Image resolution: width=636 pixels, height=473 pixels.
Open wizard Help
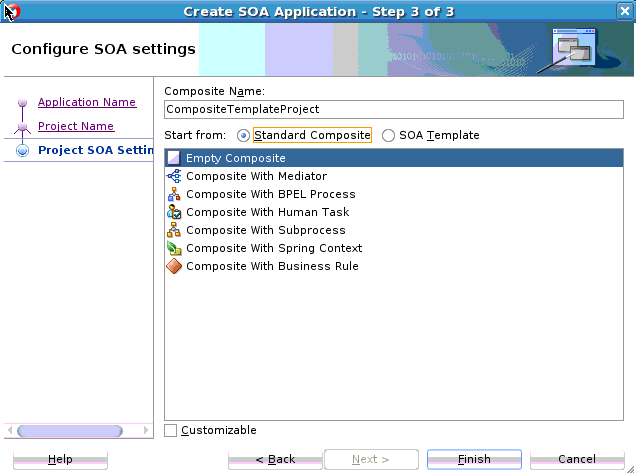[60, 459]
